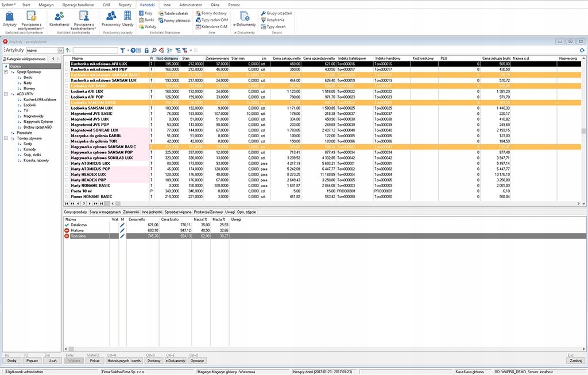The height and width of the screenshot is (375, 588).
Task: Open e-Dokumenty in the ribbon
Action: tap(244, 17)
